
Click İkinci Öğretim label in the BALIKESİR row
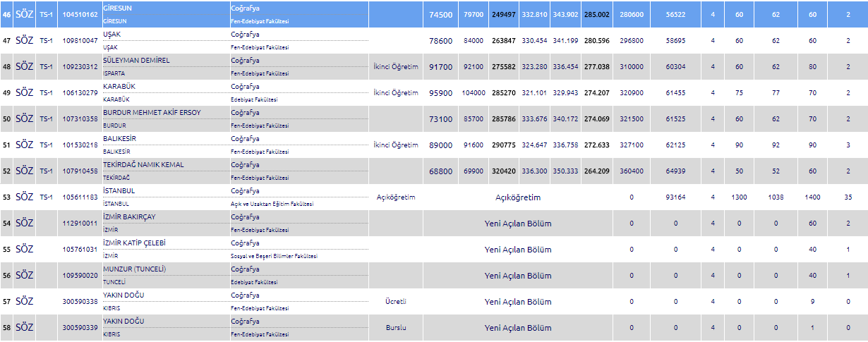(395, 145)
